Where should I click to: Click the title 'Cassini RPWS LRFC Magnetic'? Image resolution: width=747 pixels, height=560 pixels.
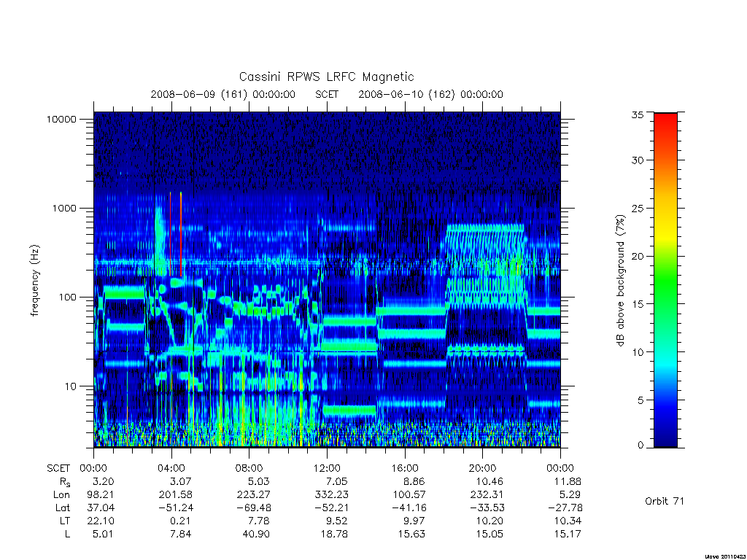point(326,77)
